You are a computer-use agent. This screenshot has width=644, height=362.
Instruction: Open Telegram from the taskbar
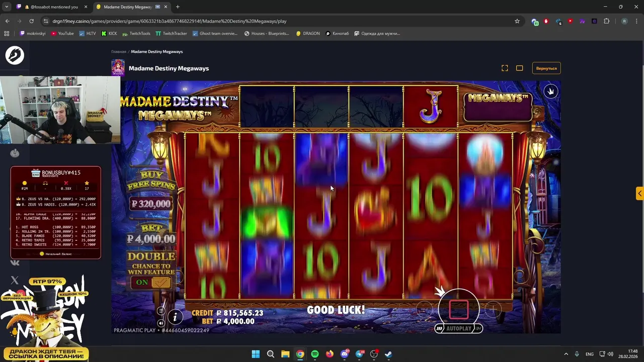359,354
